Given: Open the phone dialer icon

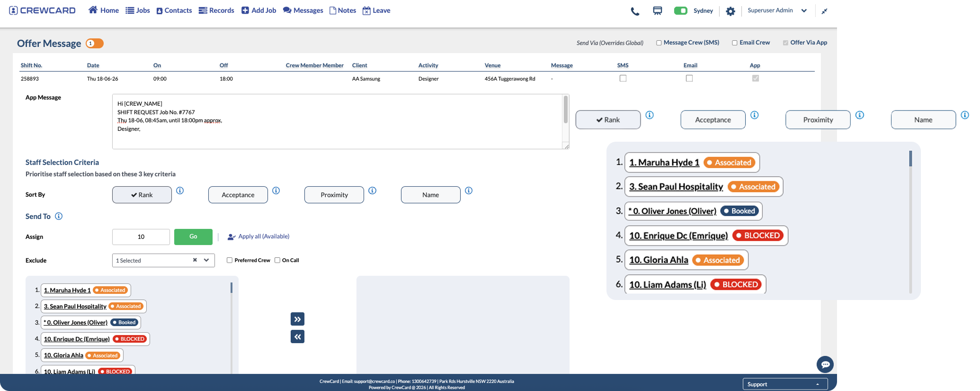Looking at the screenshot, I should coord(635,11).
